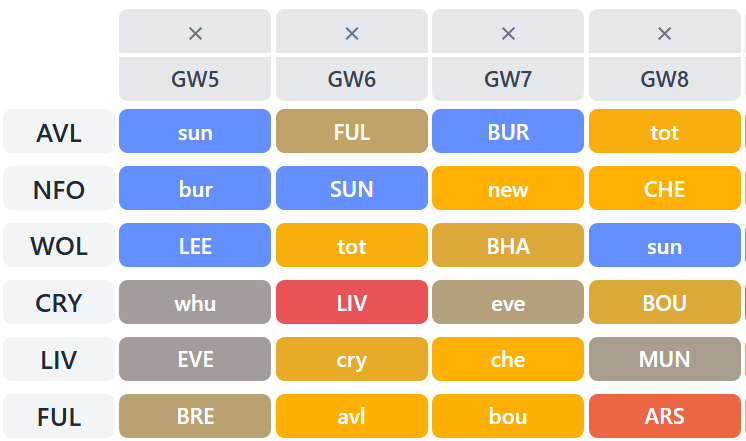The width and height of the screenshot is (746, 441).
Task: Click the MUN fixture in LIV row
Action: 664,359
